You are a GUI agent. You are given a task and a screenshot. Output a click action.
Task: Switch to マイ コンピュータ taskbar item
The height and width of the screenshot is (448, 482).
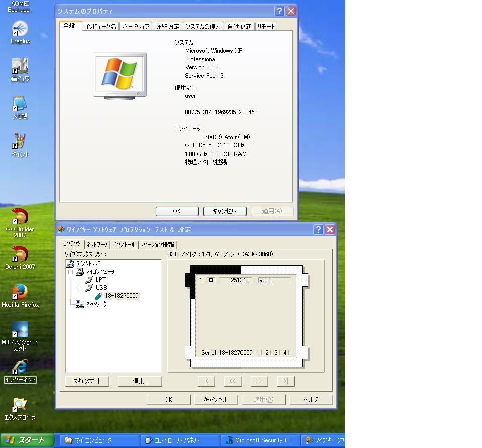tap(99, 440)
